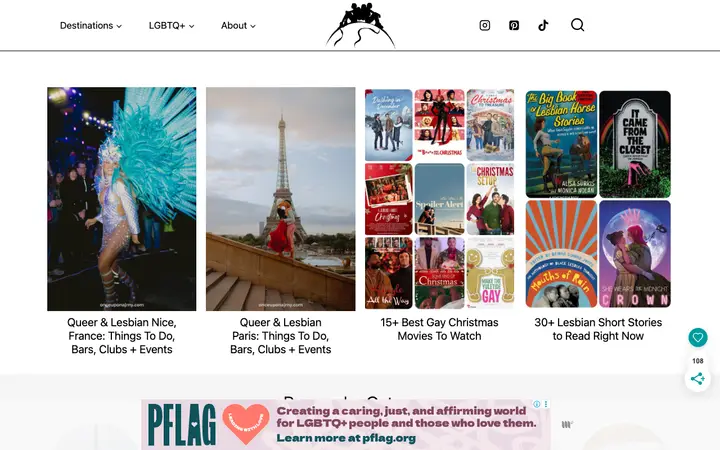Open 30+ Lesbian Short Stories link
This screenshot has height=450, width=720.
tap(598, 329)
